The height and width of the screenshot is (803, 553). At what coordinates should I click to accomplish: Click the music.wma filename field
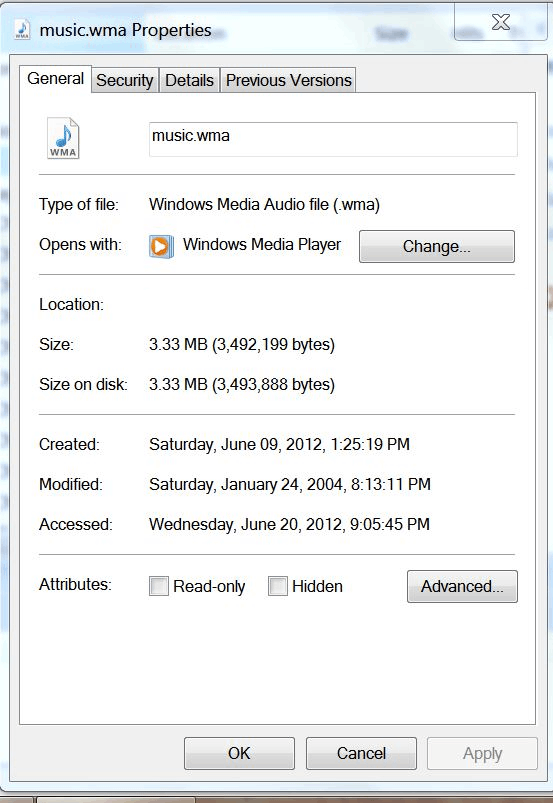pos(333,139)
